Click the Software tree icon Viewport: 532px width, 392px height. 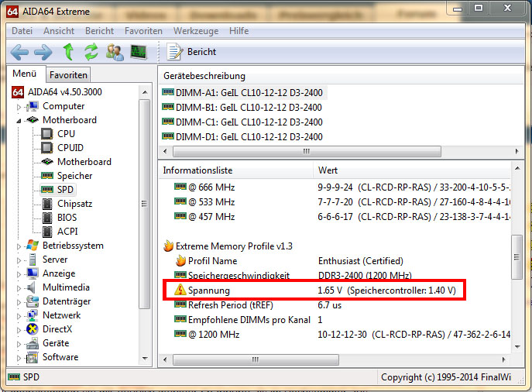33,357
